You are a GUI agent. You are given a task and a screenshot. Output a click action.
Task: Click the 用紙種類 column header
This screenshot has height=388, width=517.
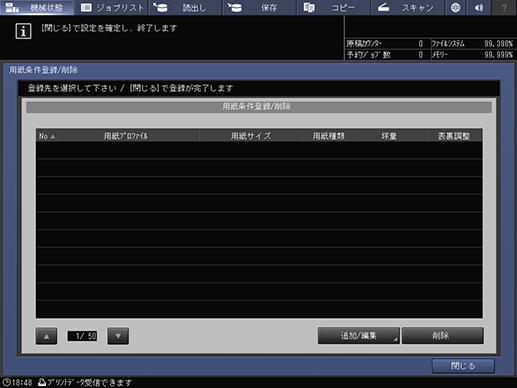coord(329,136)
